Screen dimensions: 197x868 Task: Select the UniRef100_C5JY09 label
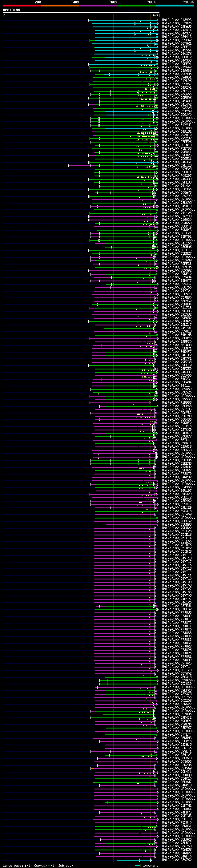(x=176, y=111)
